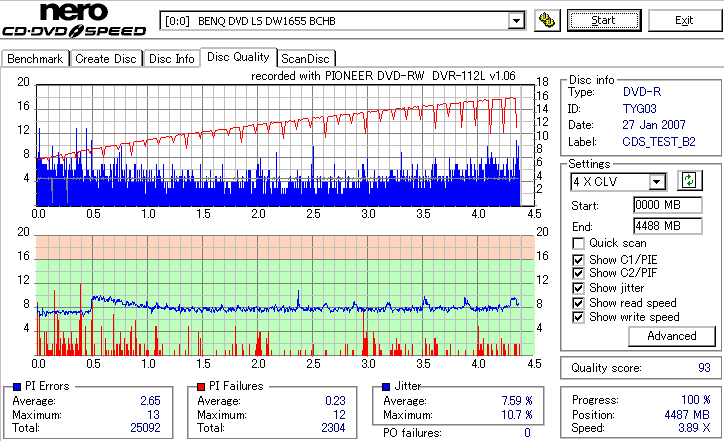The width and height of the screenshot is (724, 441).
Task: Click the Speed value 3.89 X
Action: pyautogui.click(x=694, y=428)
